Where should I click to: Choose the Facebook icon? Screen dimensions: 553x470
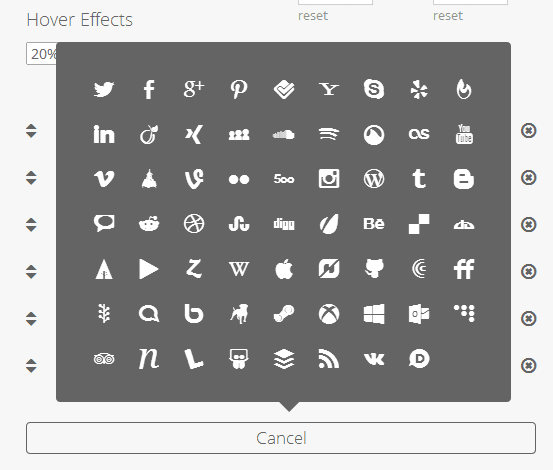(x=149, y=89)
